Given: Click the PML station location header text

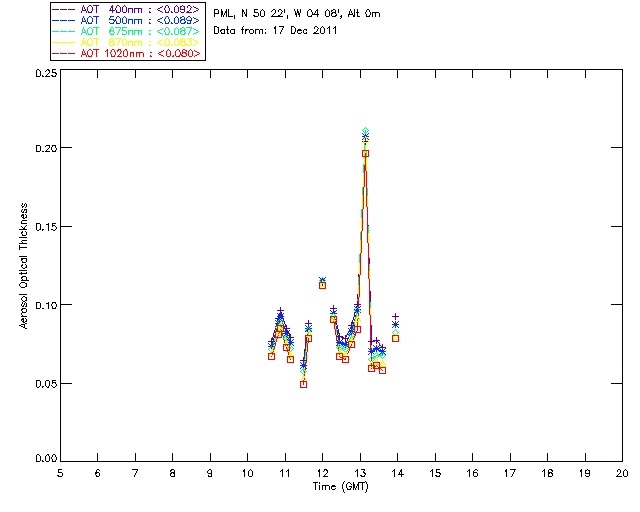Looking at the screenshot, I should (297, 13).
